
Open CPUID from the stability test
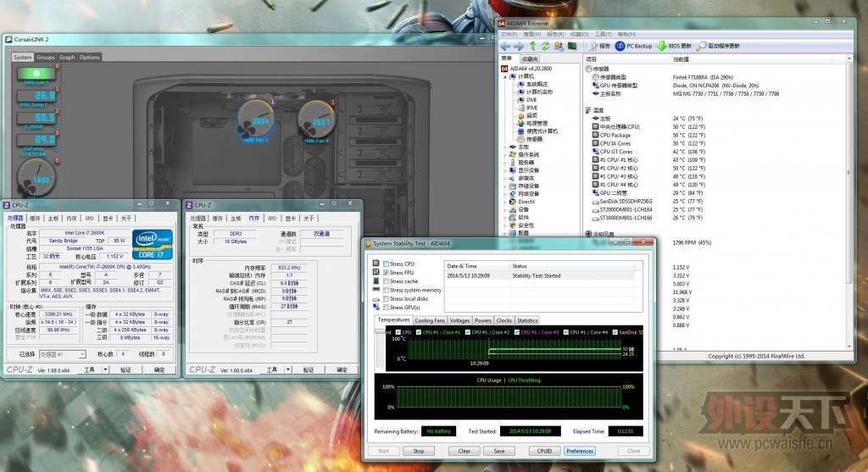[544, 451]
